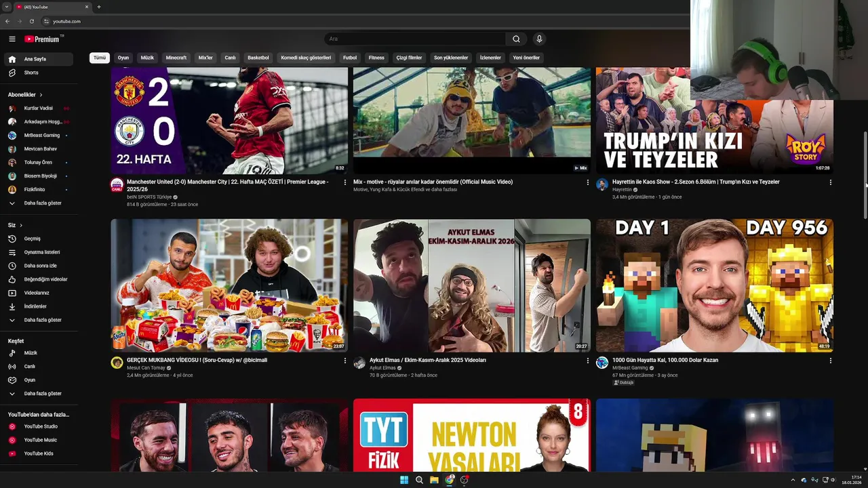This screenshot has width=868, height=488.
Task: Open MrBeast Gaming subscription in sidebar
Action: click(x=39, y=136)
